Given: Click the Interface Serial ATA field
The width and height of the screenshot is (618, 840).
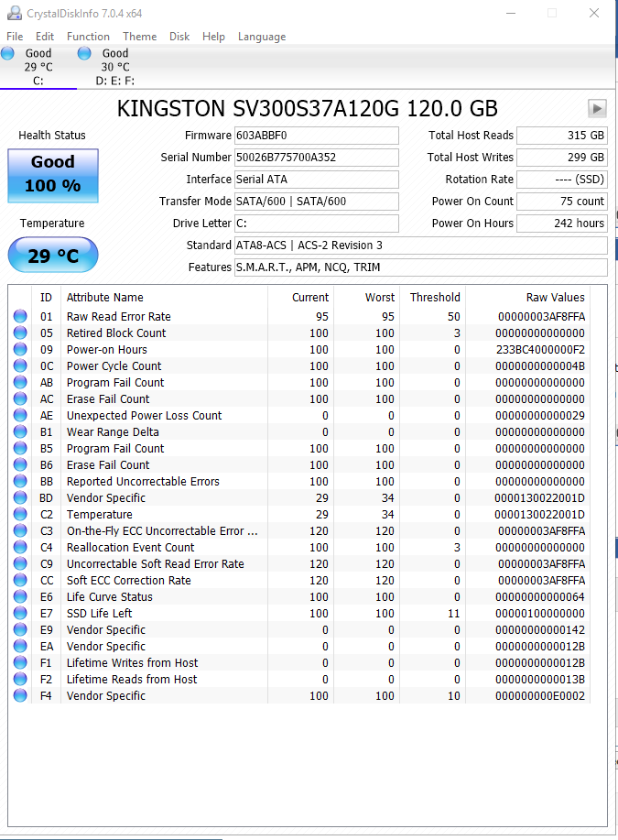Looking at the screenshot, I should tap(317, 180).
